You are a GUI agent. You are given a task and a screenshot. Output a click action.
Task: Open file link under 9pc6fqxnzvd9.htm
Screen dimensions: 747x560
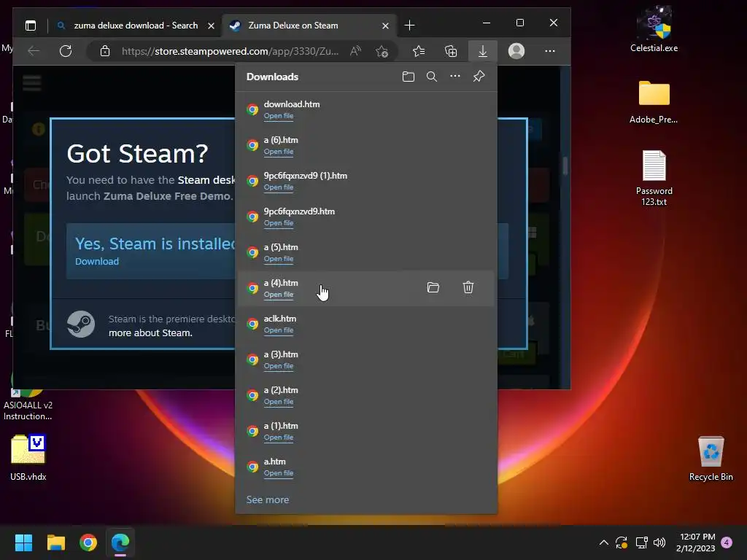[279, 223]
